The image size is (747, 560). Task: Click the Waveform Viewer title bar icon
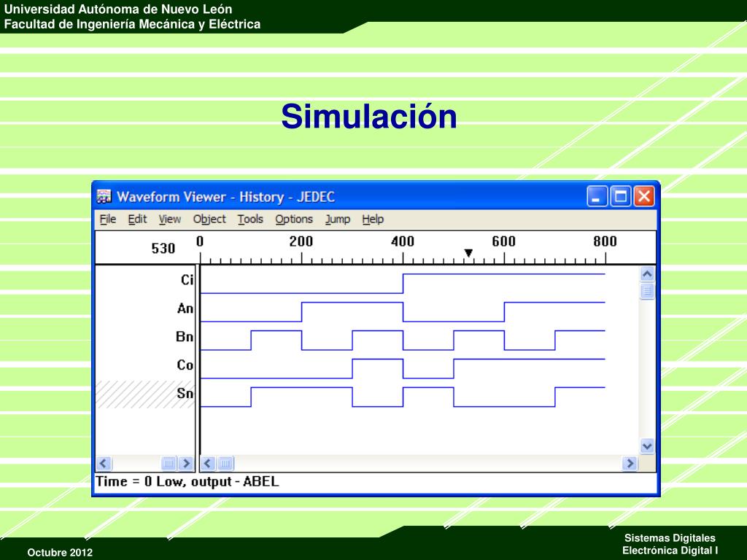coord(104,196)
